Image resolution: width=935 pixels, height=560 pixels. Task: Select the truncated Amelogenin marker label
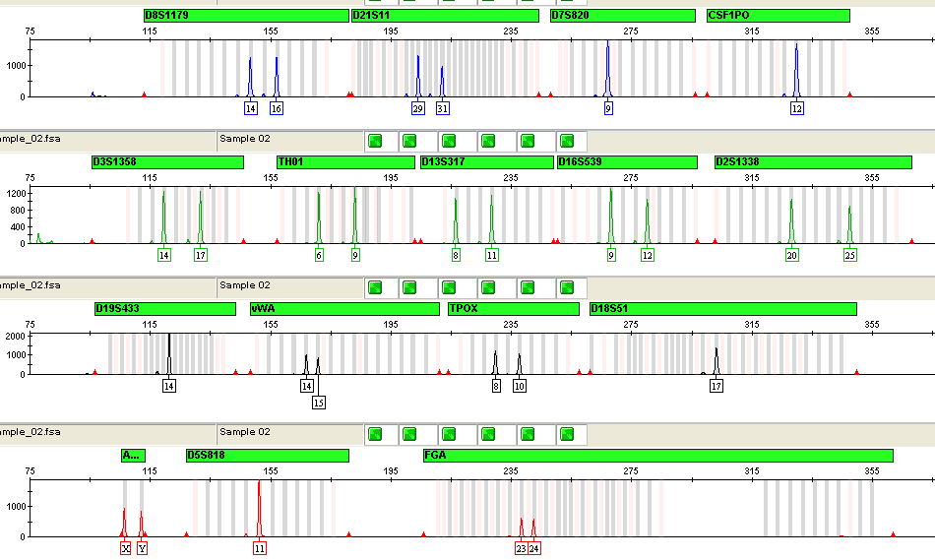click(132, 456)
